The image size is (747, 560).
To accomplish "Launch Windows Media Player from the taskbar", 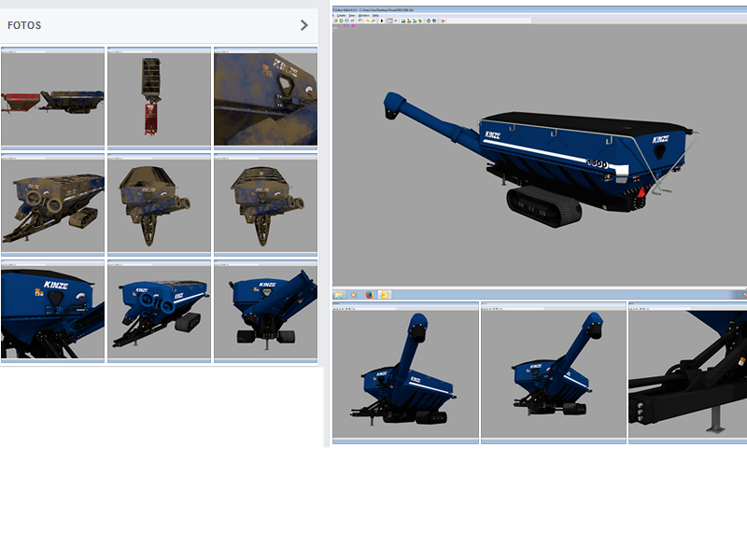I will (354, 295).
